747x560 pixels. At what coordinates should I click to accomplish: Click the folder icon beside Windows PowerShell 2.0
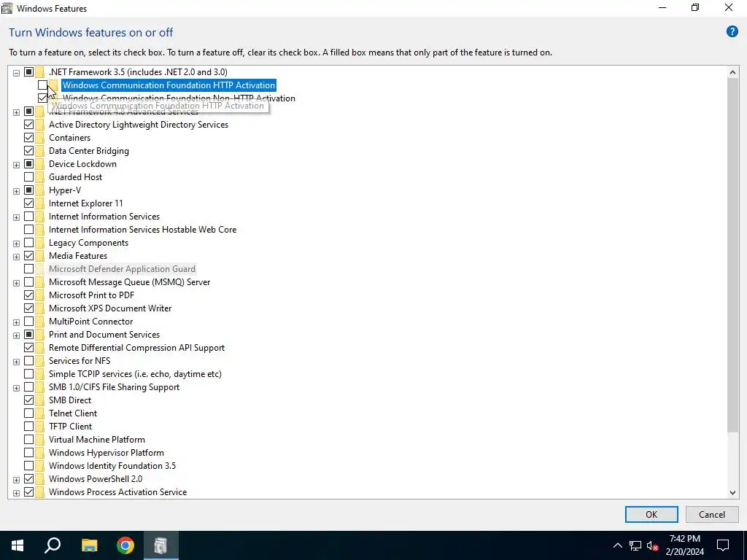click(x=39, y=479)
